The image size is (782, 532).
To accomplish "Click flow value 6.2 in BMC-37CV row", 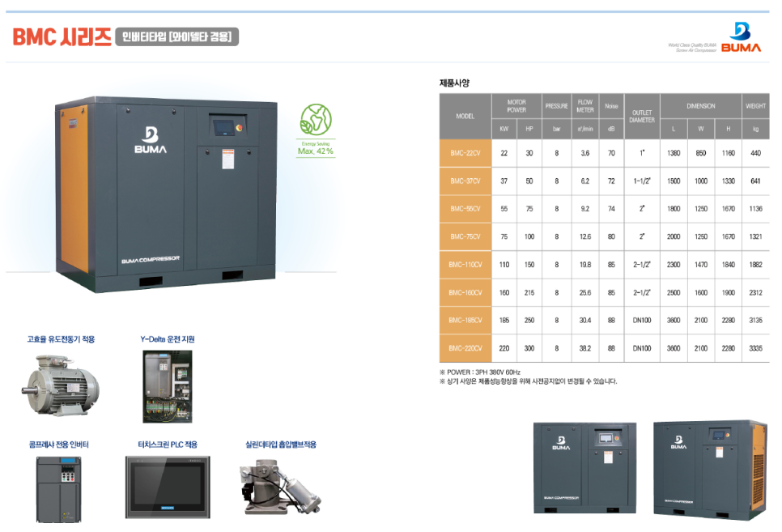I will [x=585, y=181].
